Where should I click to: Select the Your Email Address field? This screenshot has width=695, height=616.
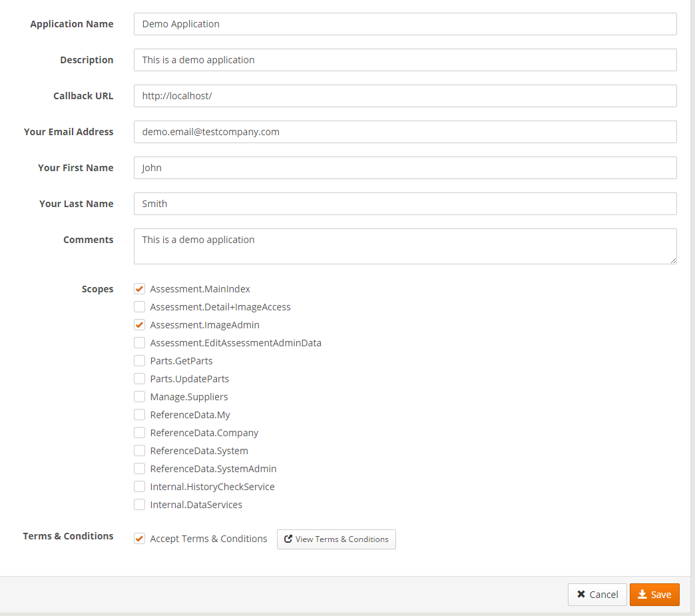405,132
